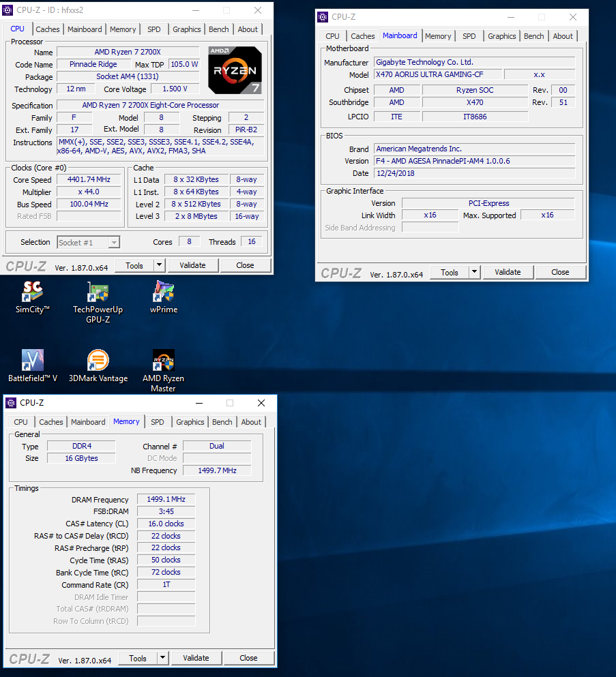Click Tools button in Memory window
616x677 pixels.
click(138, 659)
